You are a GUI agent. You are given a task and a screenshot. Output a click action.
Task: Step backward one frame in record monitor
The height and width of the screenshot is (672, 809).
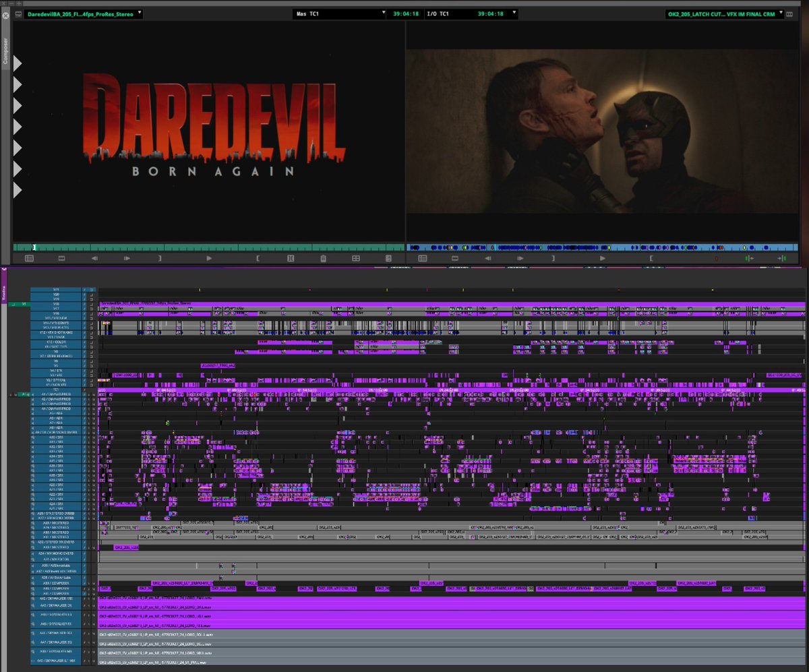(x=488, y=258)
